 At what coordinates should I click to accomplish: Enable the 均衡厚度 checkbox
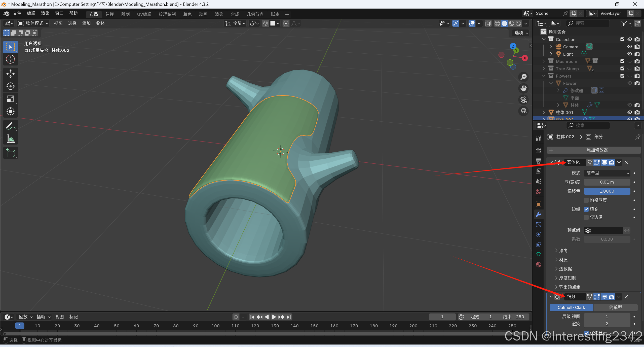(x=586, y=200)
